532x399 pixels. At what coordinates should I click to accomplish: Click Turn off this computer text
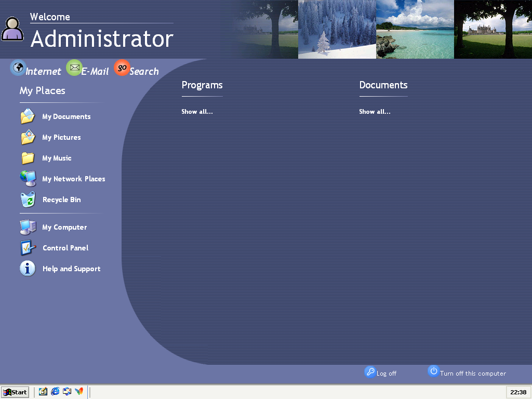click(x=473, y=374)
